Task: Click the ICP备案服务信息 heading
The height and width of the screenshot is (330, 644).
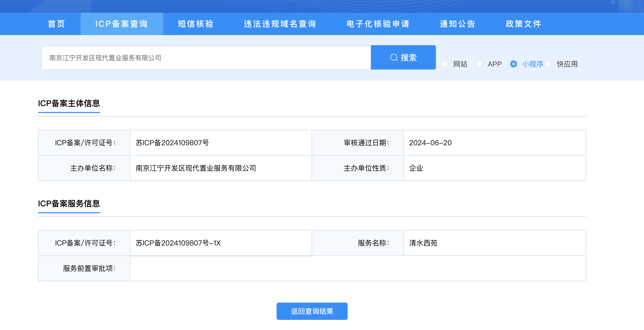Action: (69, 204)
